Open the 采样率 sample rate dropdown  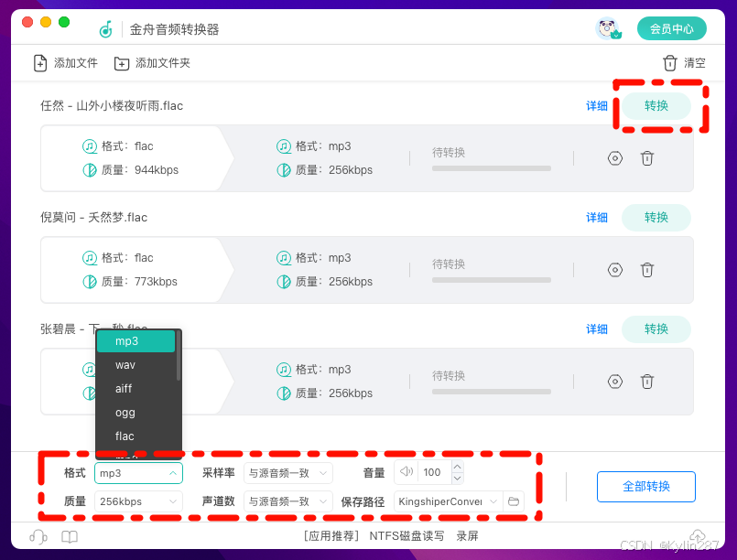click(287, 472)
